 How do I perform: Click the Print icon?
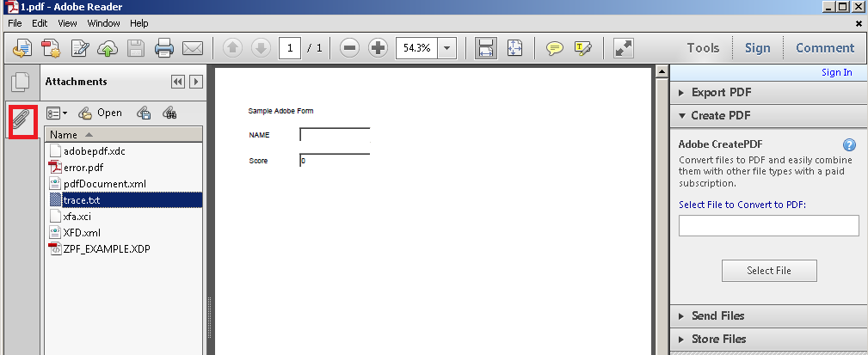(x=164, y=48)
